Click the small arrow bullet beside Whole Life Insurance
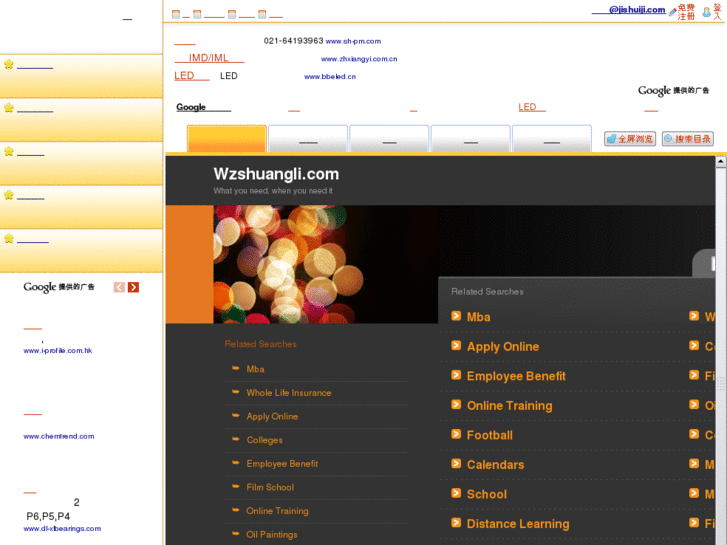This screenshot has width=727, height=545. (236, 391)
